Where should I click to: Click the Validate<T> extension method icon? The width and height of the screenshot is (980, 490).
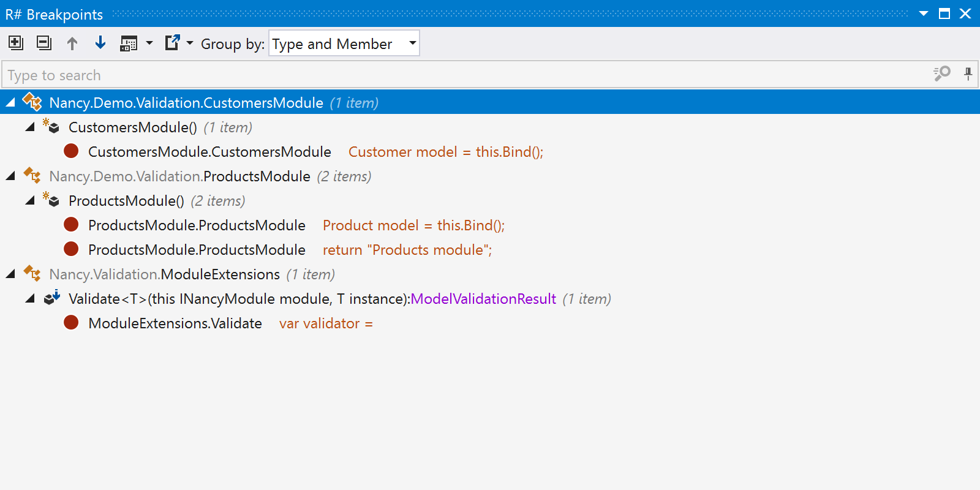(x=52, y=298)
